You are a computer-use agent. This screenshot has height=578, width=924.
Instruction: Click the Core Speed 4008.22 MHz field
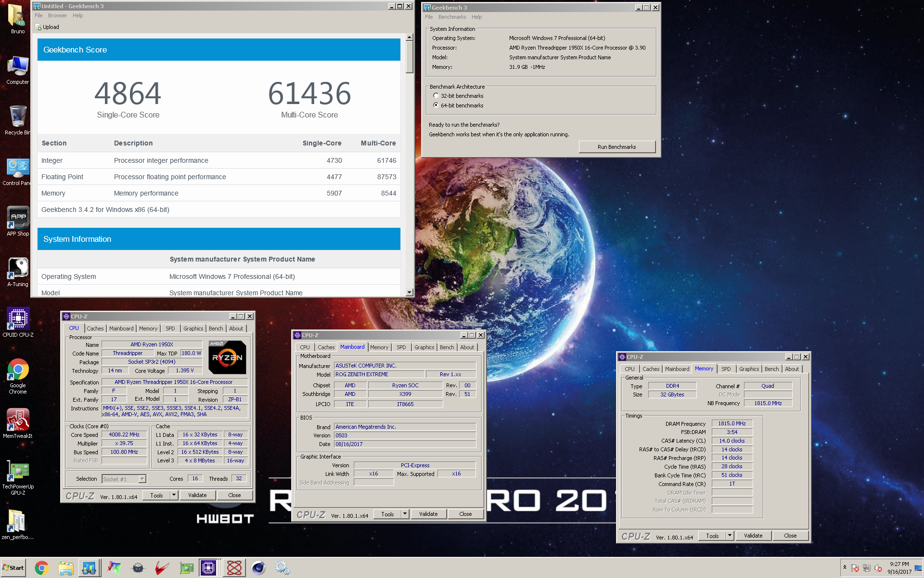point(124,434)
